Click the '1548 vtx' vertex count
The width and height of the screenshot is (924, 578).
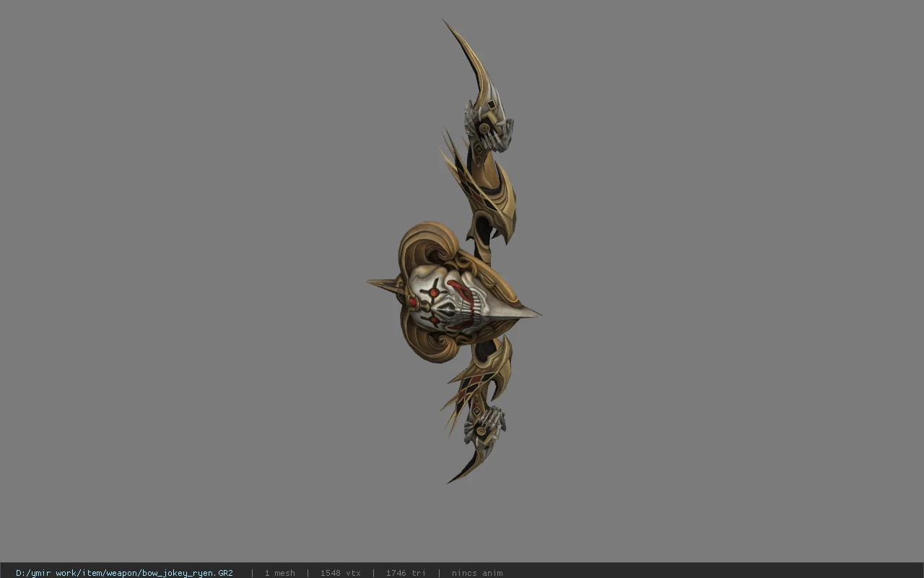pos(341,573)
